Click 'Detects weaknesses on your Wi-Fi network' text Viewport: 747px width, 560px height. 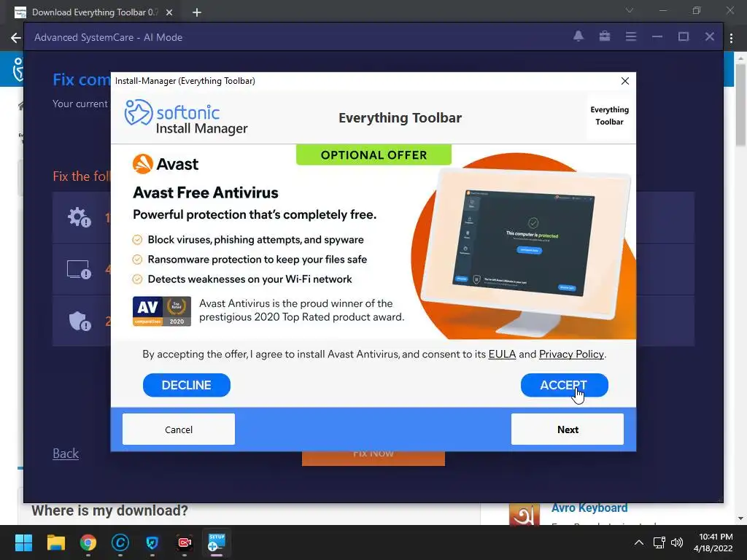pos(249,279)
